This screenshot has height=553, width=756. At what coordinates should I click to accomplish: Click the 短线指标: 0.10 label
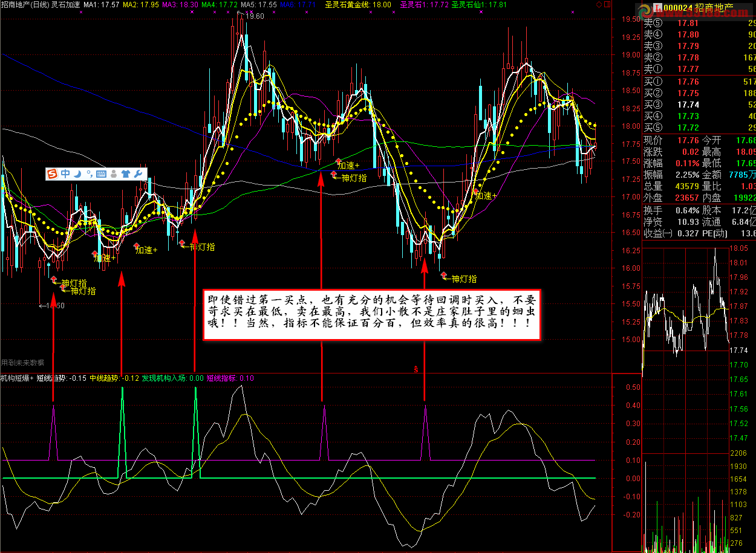(230, 378)
